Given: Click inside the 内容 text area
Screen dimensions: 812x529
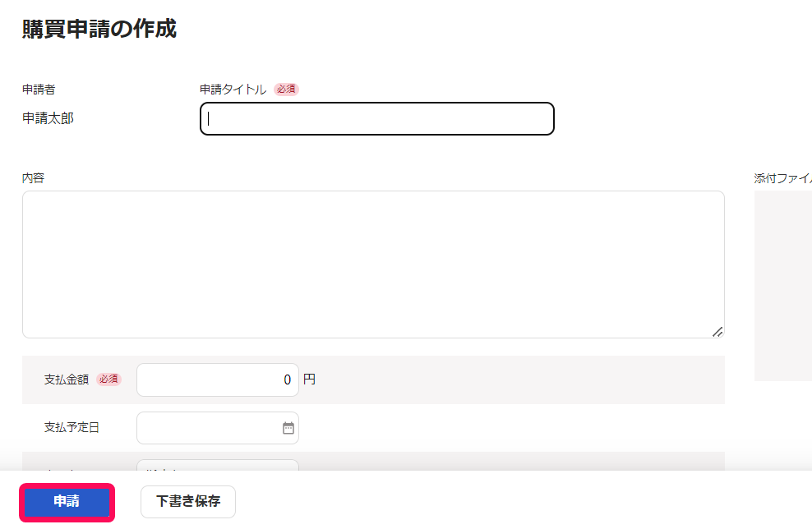Looking at the screenshot, I should click(373, 264).
